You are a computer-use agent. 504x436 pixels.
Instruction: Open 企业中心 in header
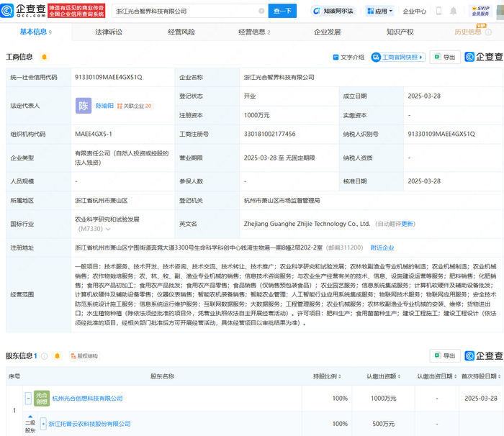[414, 12]
